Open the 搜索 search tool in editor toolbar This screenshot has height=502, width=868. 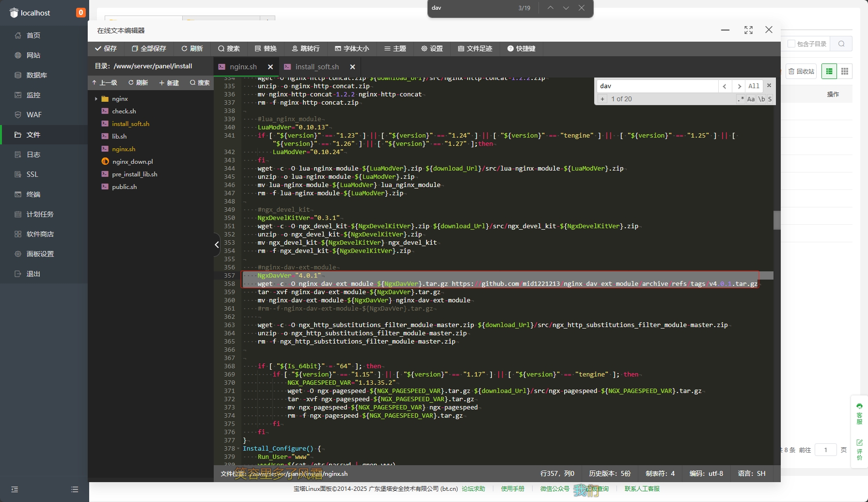[229, 48]
